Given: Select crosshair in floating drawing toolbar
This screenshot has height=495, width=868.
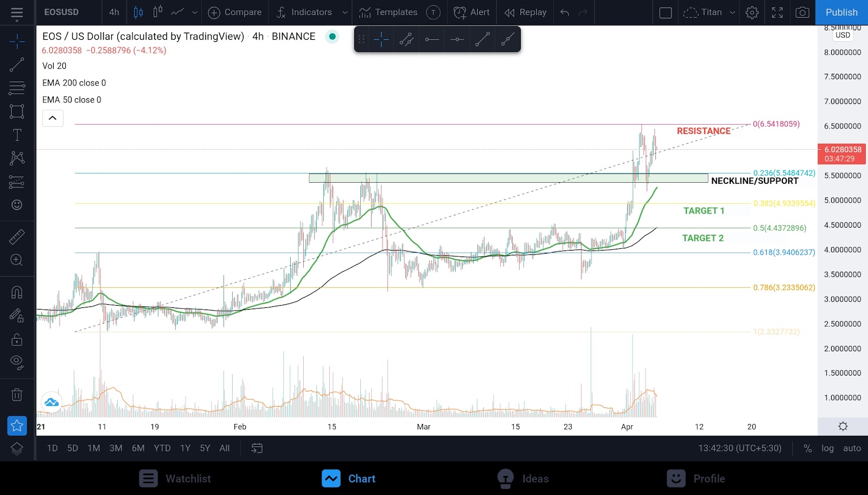Looking at the screenshot, I should pyautogui.click(x=381, y=39).
